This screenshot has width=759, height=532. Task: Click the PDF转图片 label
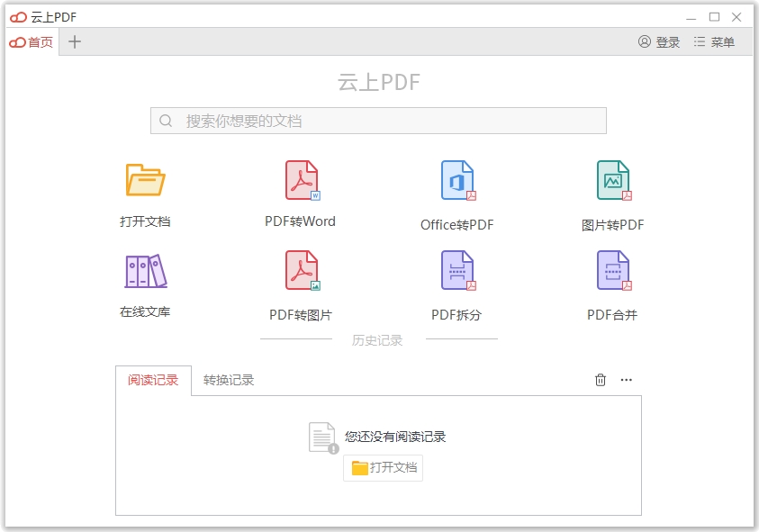click(x=301, y=315)
